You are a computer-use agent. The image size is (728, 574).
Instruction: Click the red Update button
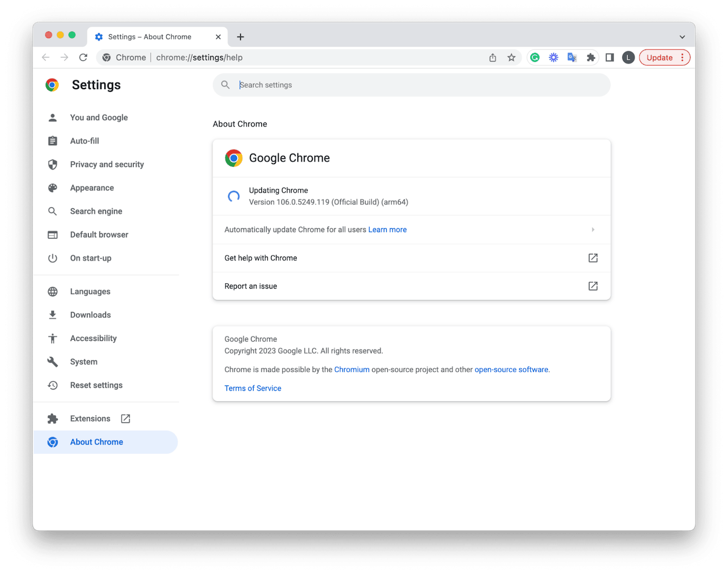[x=659, y=58]
